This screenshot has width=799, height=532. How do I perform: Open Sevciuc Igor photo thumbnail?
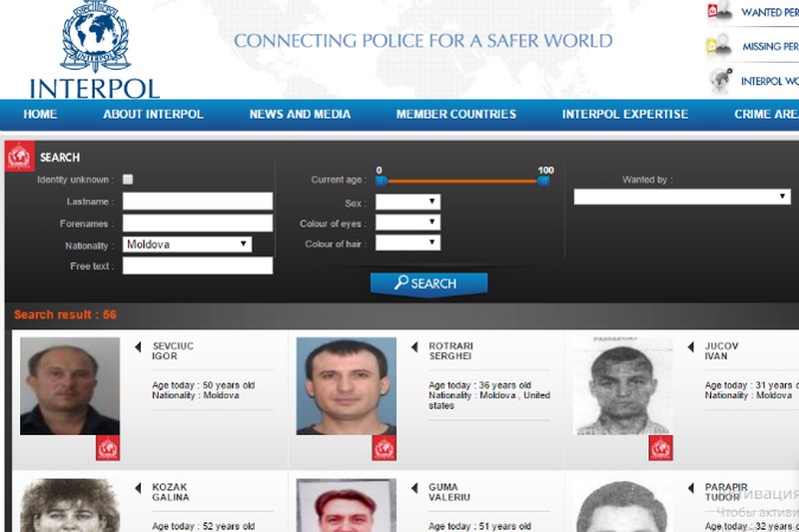click(70, 386)
